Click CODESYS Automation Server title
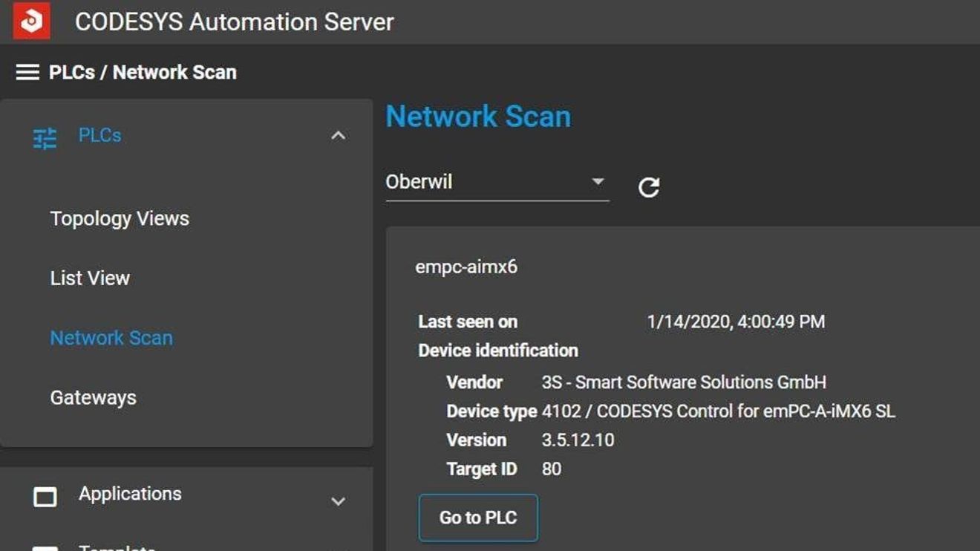The width and height of the screenshot is (980, 551). tap(234, 22)
